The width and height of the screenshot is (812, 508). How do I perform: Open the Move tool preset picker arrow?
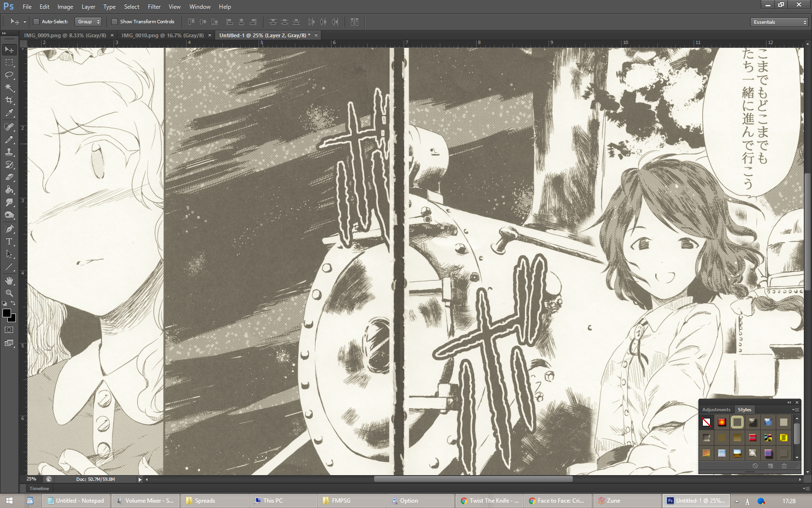click(25, 22)
